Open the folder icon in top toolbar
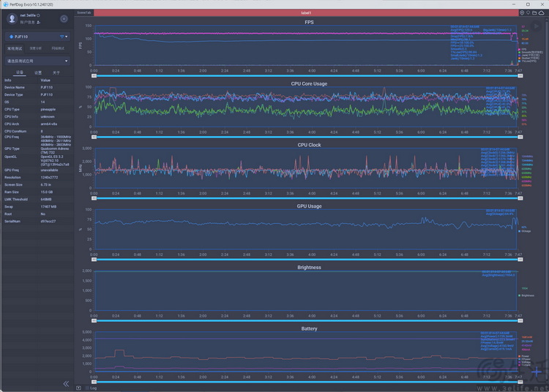 click(534, 12)
